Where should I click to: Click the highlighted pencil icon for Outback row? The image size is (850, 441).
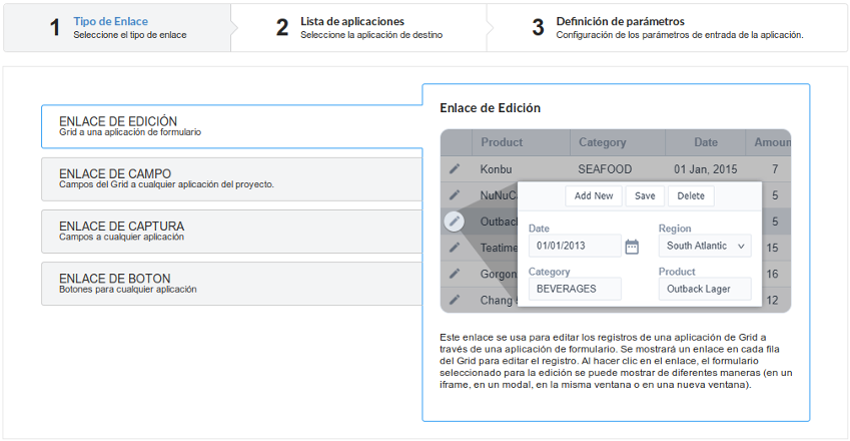point(454,221)
